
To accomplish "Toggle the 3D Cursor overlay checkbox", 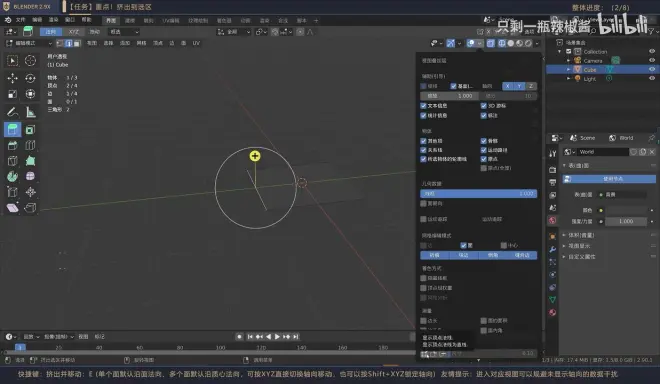I will 484,106.
